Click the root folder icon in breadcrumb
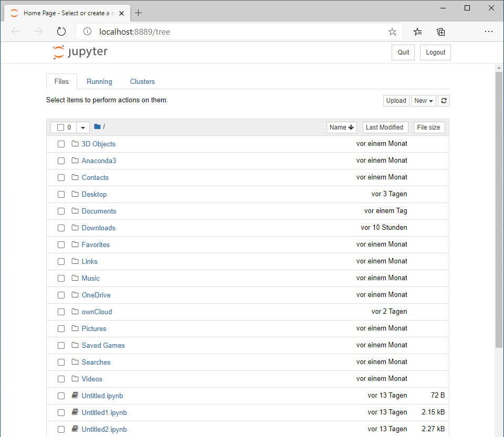 coord(97,126)
